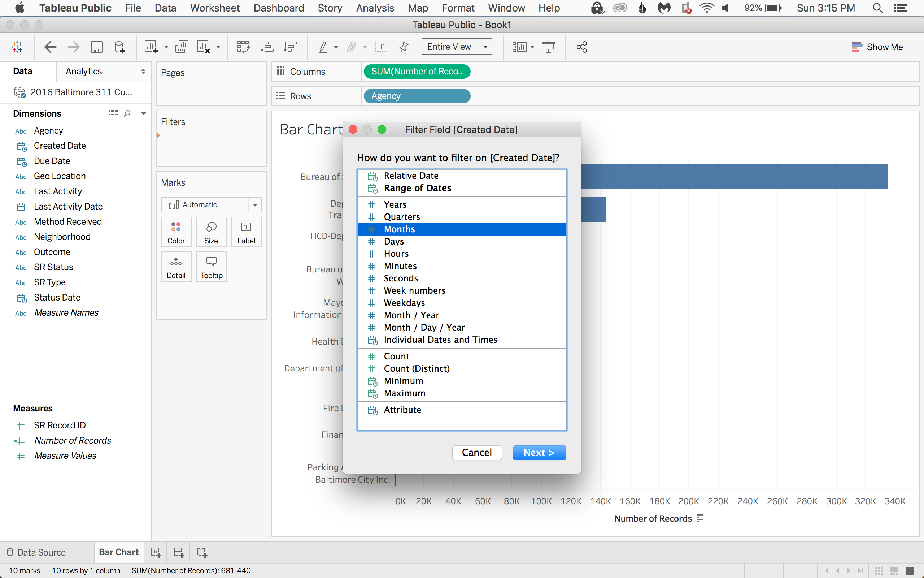Image resolution: width=924 pixels, height=578 pixels.
Task: Select Relative Date filter option
Action: click(x=462, y=176)
